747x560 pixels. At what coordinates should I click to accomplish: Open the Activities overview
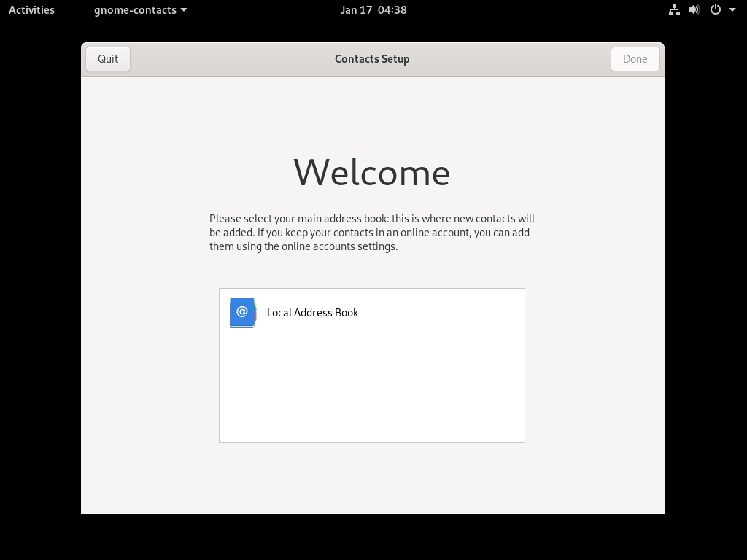pyautogui.click(x=31, y=10)
